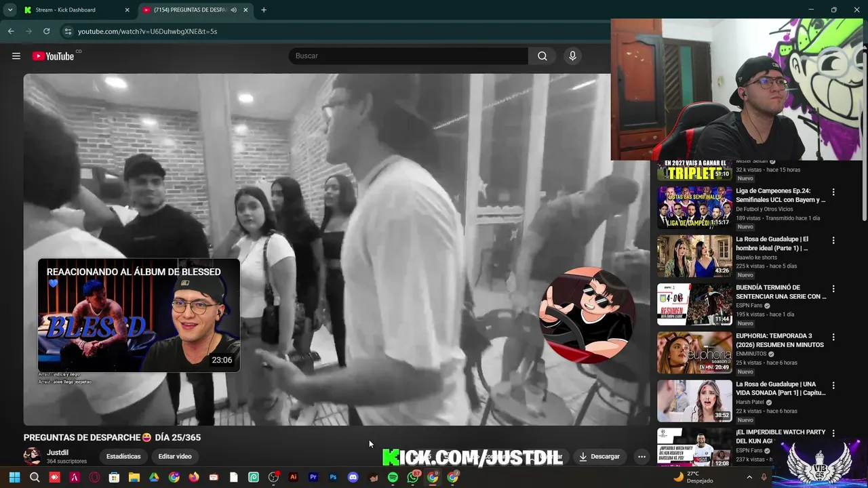Switch to Stream - Kick Dashboard tab
This screenshot has width=868, height=488.
coord(77,10)
